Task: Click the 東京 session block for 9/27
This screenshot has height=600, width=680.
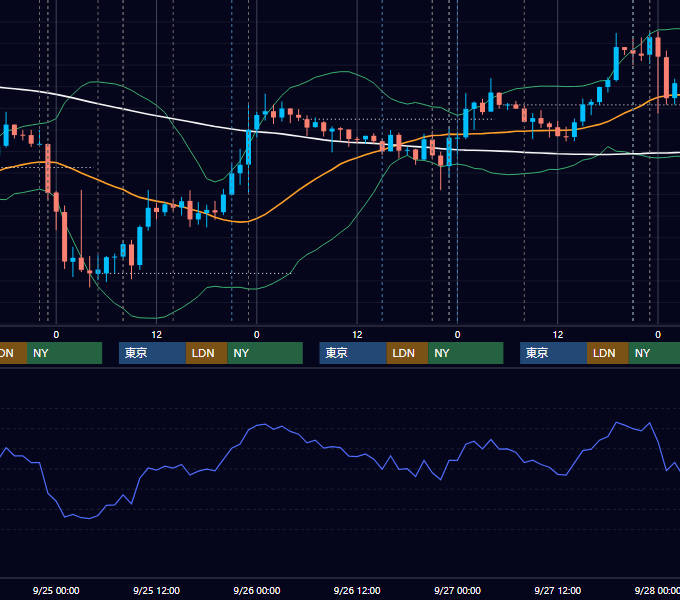Action: [553, 353]
